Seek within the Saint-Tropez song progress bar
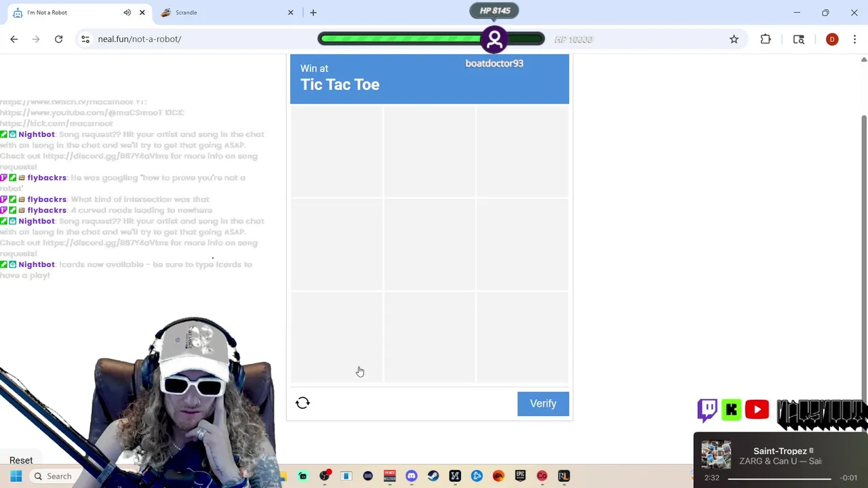This screenshot has height=488, width=868. point(780,479)
